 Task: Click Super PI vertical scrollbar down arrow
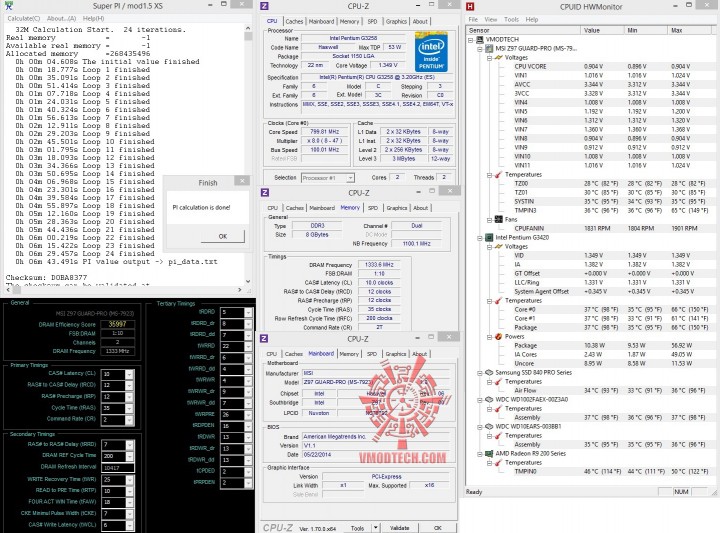(x=248, y=281)
